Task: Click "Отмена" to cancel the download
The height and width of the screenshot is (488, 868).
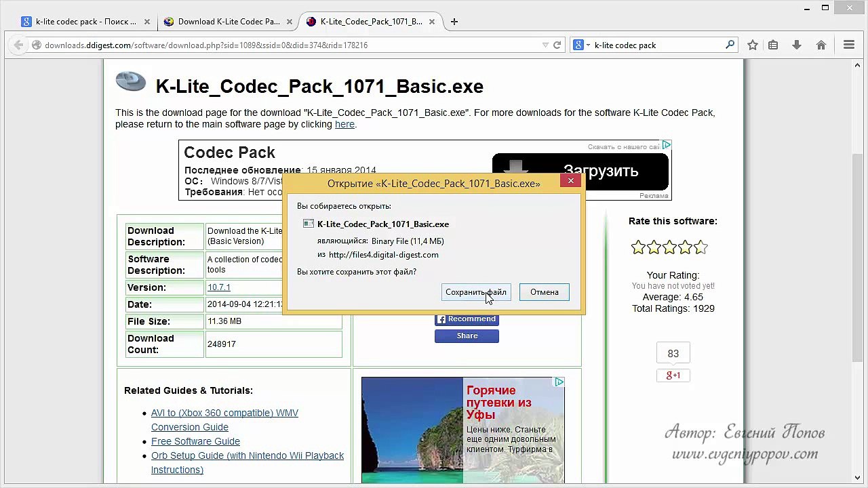Action: pos(545,292)
